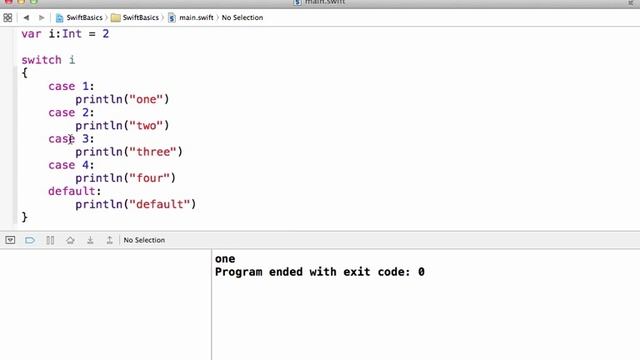Pause program execution button

coord(50,240)
